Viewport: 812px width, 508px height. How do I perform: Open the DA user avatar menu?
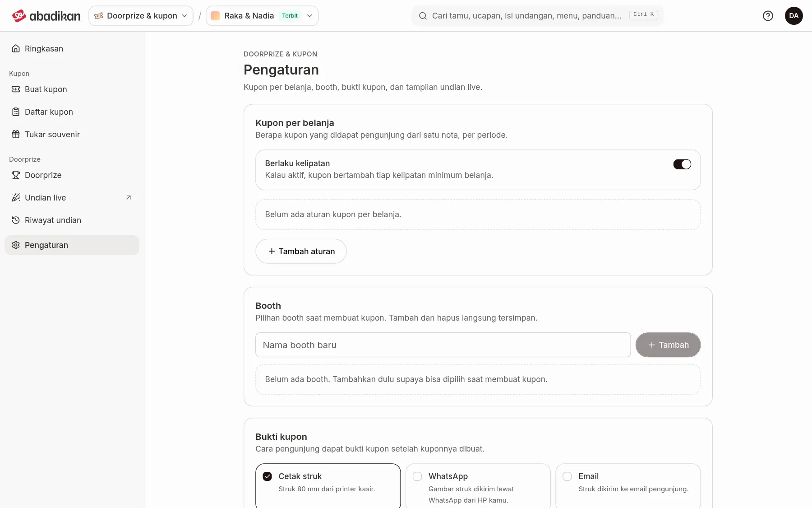pos(794,16)
